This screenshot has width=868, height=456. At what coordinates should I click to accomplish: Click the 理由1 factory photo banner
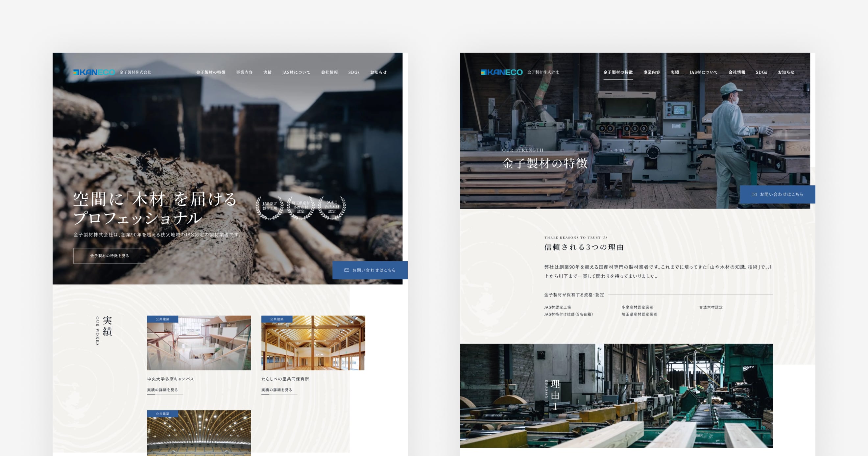click(616, 395)
